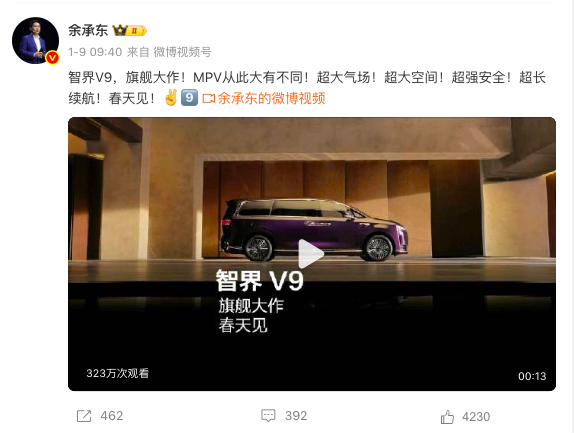Click the purple MPV in video thumbnail
The height and width of the screenshot is (433, 574).
[314, 230]
